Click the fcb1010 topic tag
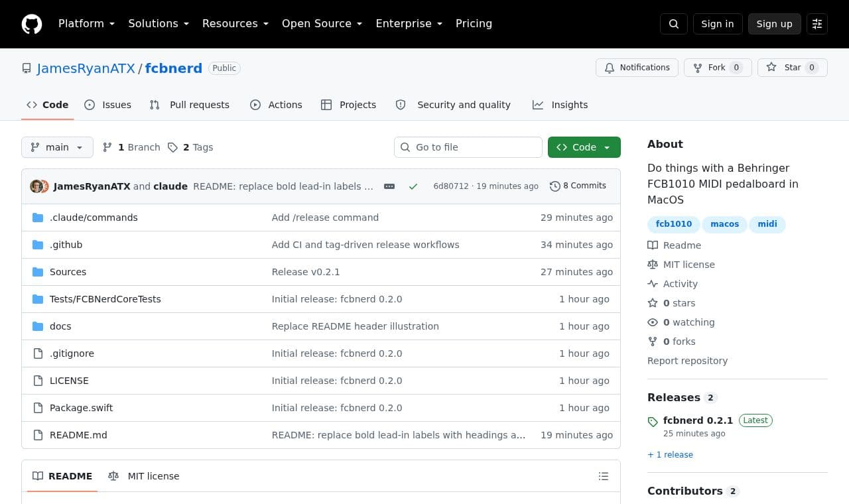This screenshot has height=504, width=849. 674,224
